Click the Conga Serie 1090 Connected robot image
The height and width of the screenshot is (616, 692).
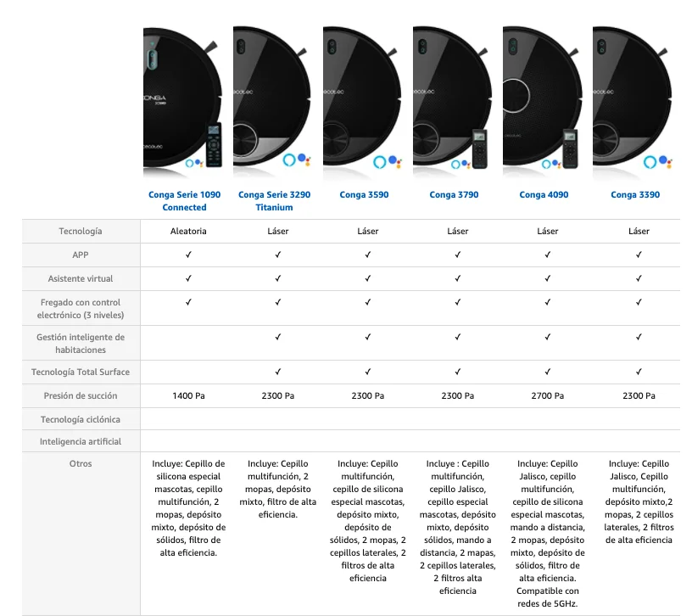point(182,104)
